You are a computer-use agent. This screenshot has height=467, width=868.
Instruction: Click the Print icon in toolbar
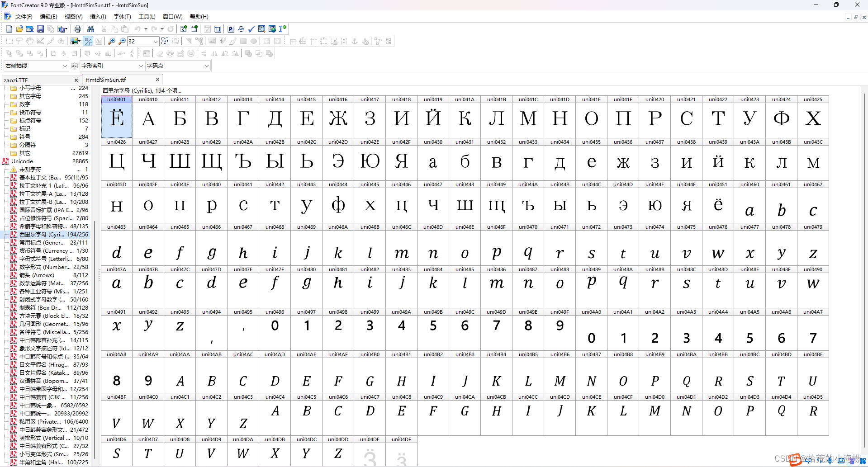pos(78,29)
